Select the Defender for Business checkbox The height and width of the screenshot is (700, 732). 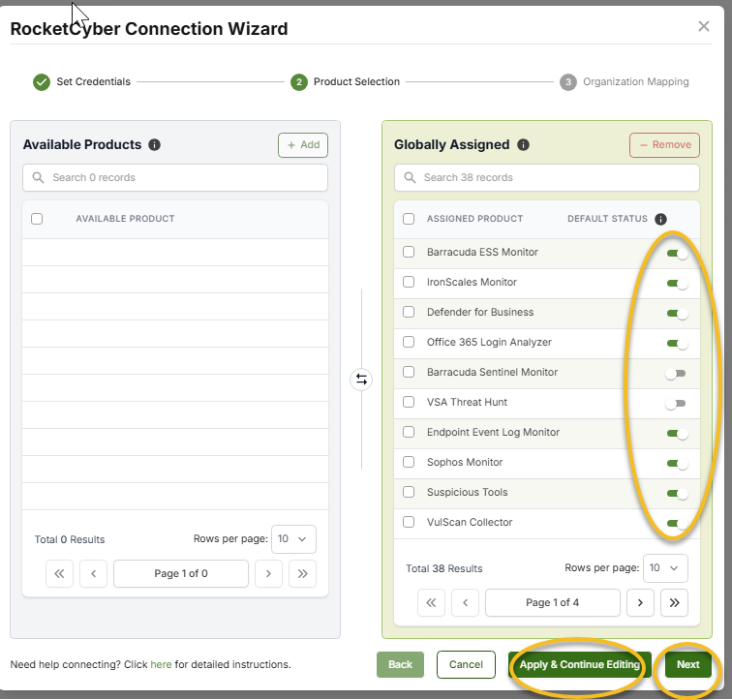[409, 312]
